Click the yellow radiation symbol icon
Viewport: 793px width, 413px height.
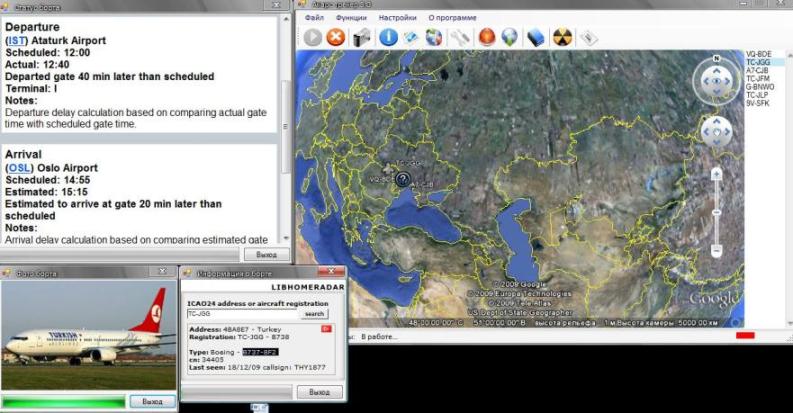[562, 37]
